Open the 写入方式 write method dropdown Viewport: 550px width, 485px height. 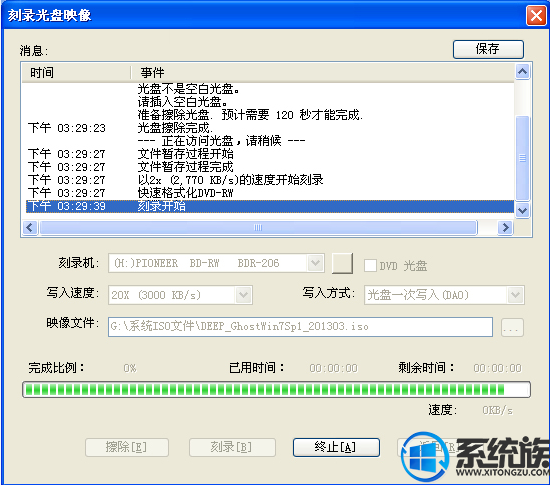pyautogui.click(x=515, y=295)
